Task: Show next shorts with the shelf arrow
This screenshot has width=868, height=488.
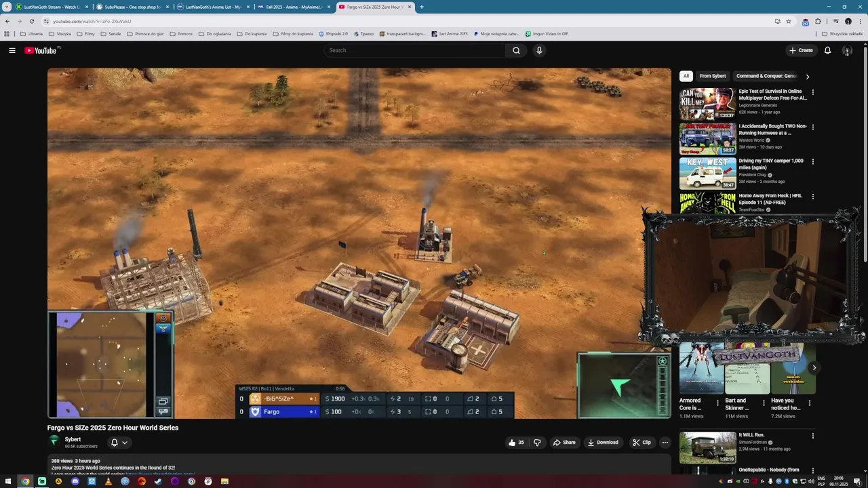Action: (814, 368)
